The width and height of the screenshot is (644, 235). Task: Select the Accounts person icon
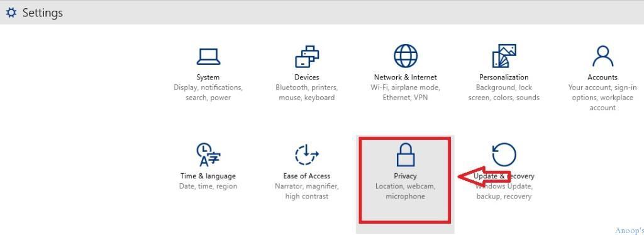pyautogui.click(x=602, y=56)
